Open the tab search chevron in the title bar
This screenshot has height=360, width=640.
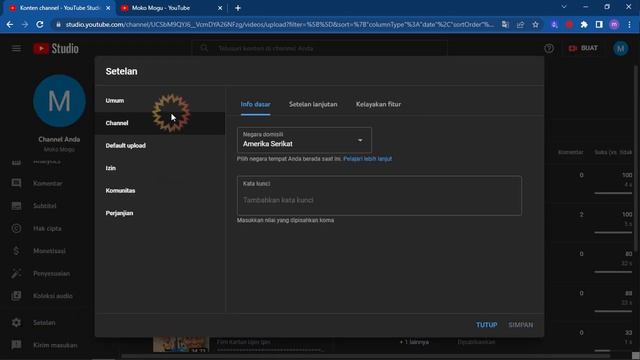pyautogui.click(x=564, y=7)
